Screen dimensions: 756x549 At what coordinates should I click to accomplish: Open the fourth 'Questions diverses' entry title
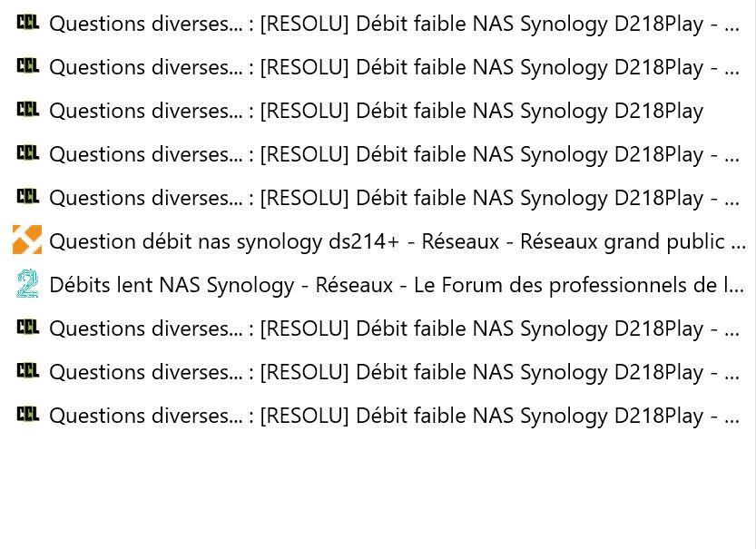point(395,154)
